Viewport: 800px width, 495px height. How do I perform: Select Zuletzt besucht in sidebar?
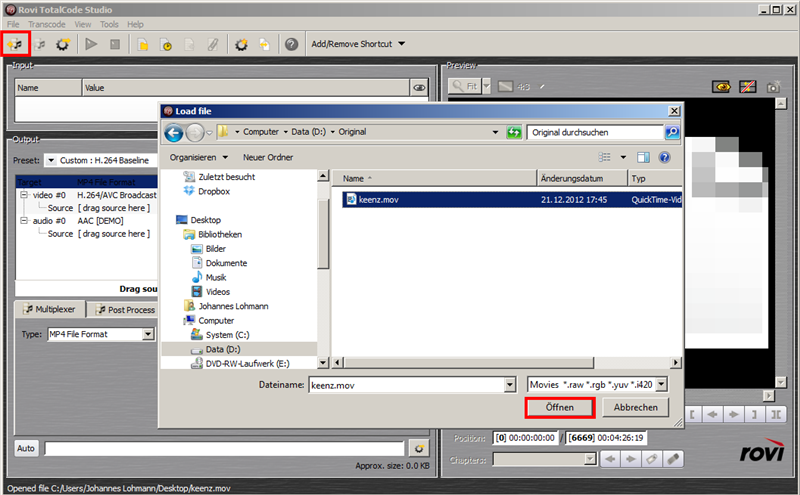click(227, 177)
